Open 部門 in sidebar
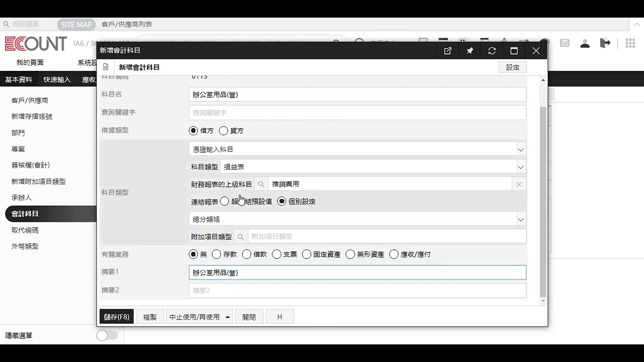The width and height of the screenshot is (644, 362). click(18, 133)
